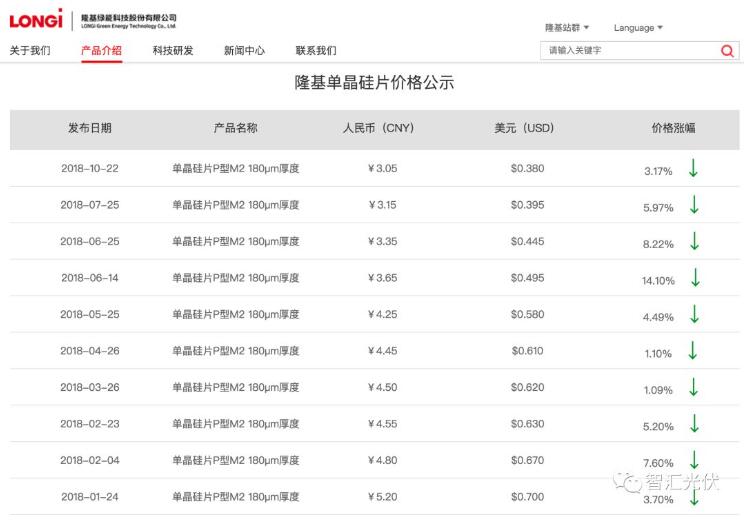
Task: Click the date 2018-10-22
Action: point(90,169)
